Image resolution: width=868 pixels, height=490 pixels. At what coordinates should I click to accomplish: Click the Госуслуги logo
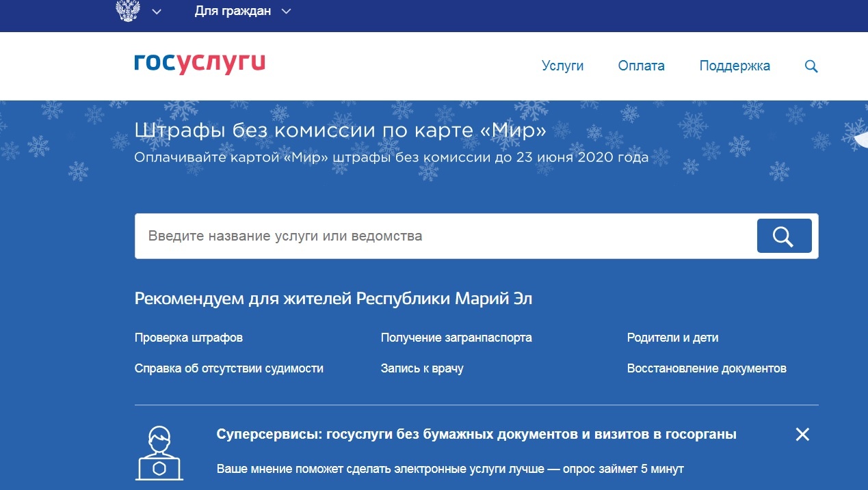pyautogui.click(x=200, y=64)
